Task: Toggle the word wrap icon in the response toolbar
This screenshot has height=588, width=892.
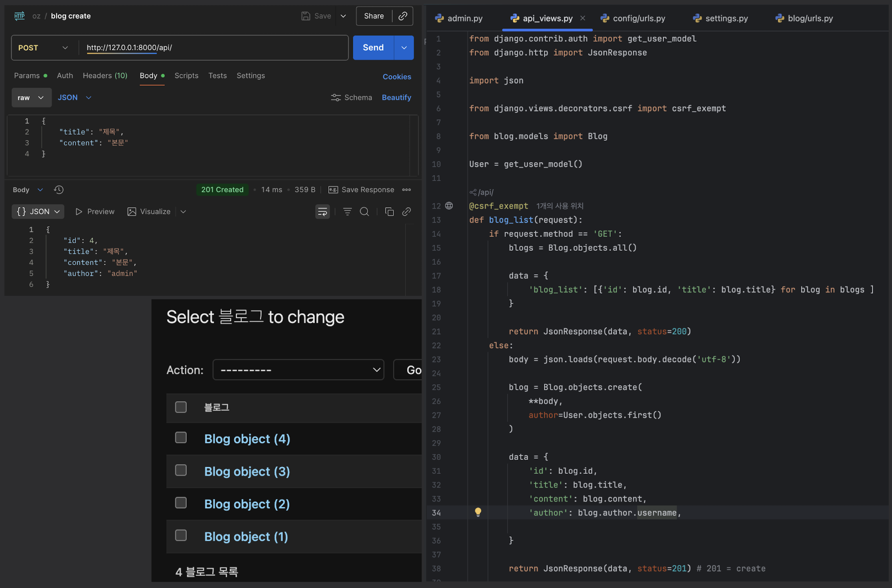Action: pyautogui.click(x=323, y=211)
